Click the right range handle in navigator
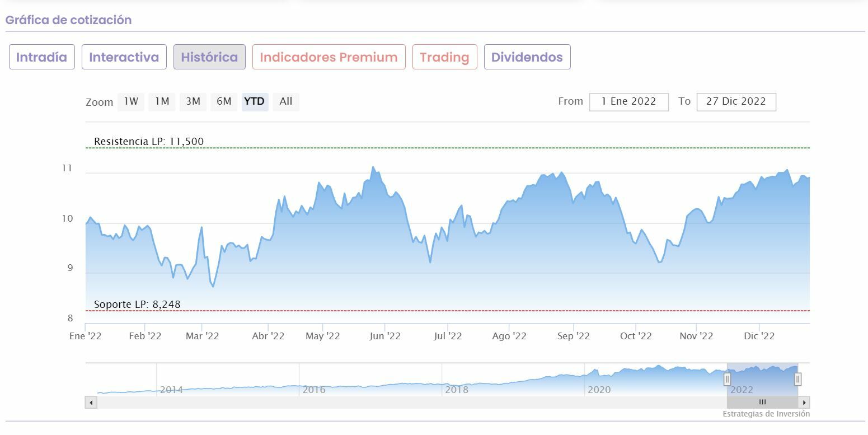This screenshot has height=435, width=868. click(797, 380)
